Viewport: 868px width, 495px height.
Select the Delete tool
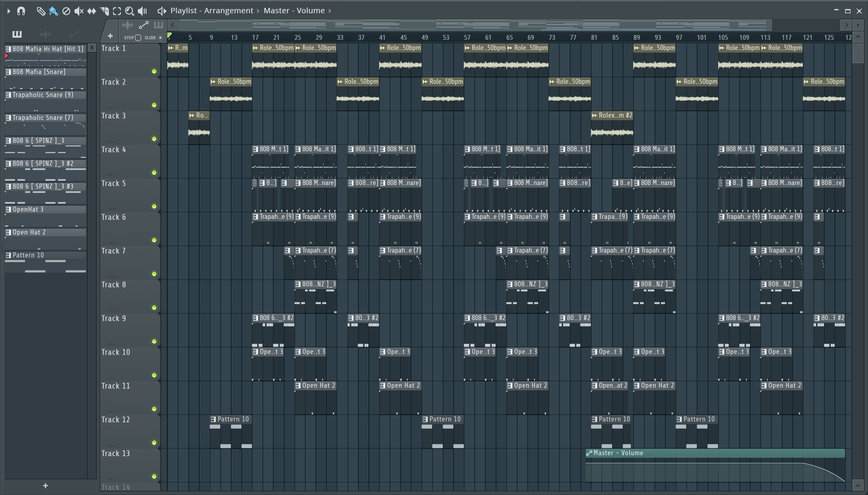[x=66, y=11]
